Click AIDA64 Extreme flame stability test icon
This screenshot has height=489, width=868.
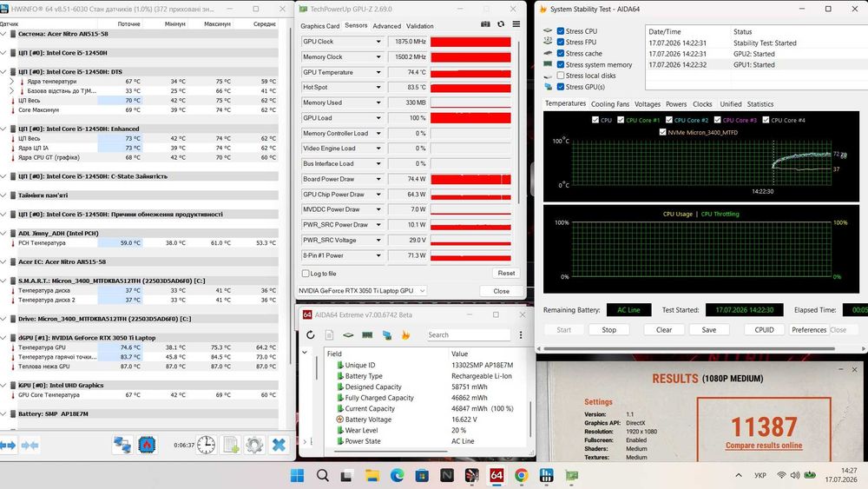pyautogui.click(x=405, y=335)
